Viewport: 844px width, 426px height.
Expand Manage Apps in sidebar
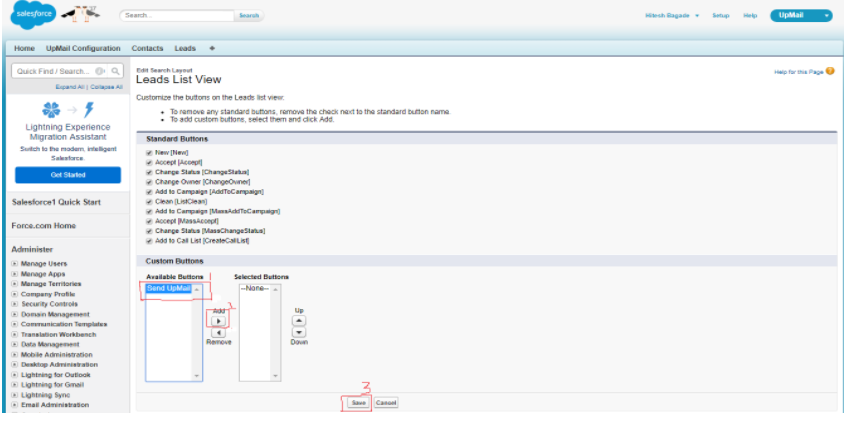coord(15,274)
